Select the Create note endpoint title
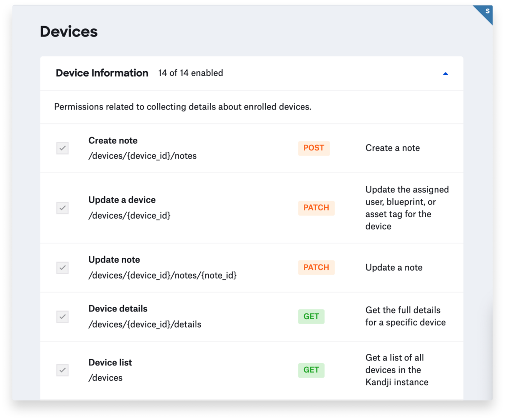This screenshot has height=420, width=505. 113,141
